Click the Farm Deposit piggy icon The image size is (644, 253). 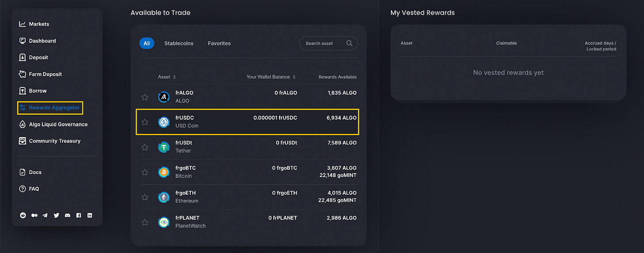[x=23, y=74]
